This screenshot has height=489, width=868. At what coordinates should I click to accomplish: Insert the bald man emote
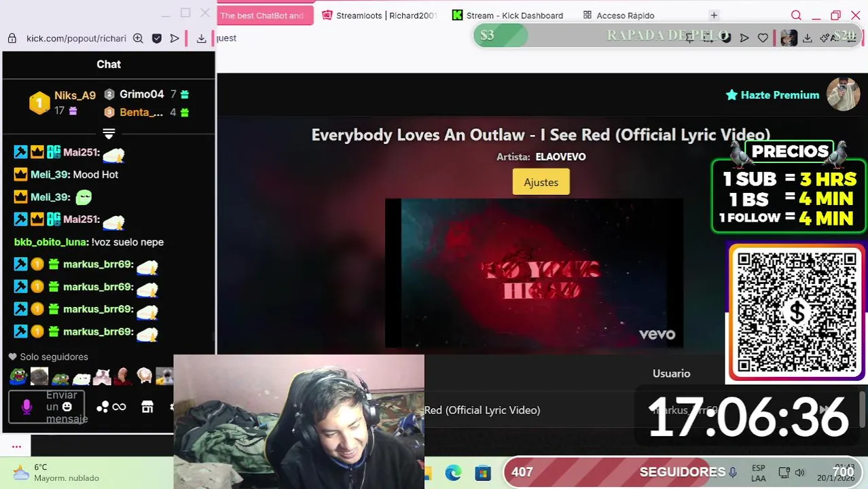click(123, 376)
